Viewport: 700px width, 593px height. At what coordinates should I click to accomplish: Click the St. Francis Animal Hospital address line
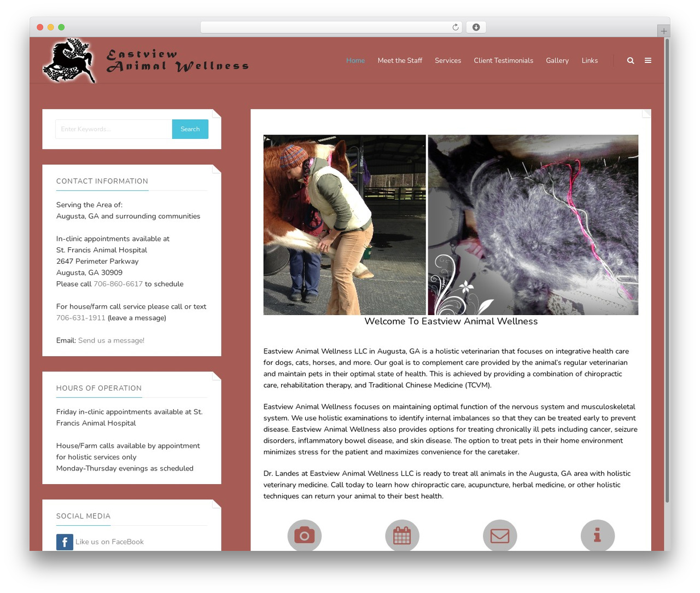(x=102, y=250)
